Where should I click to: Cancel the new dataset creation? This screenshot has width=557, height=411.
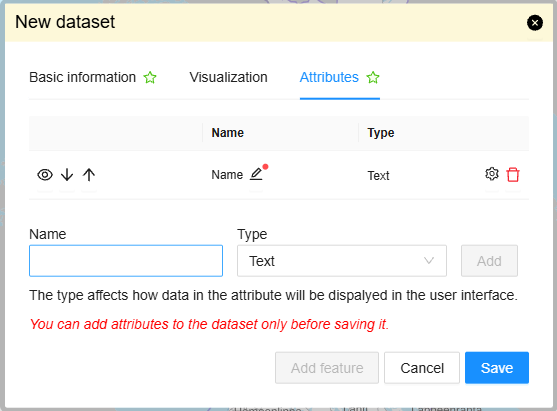pos(422,368)
